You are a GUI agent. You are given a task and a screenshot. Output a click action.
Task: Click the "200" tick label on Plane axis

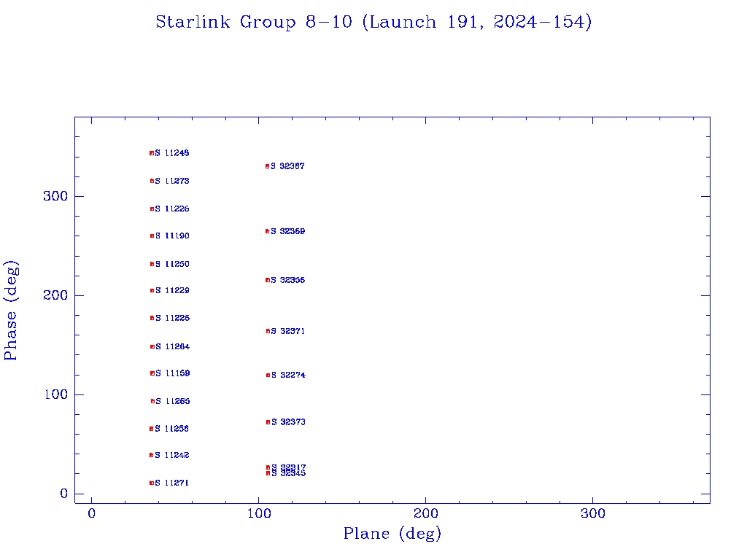tap(426, 514)
